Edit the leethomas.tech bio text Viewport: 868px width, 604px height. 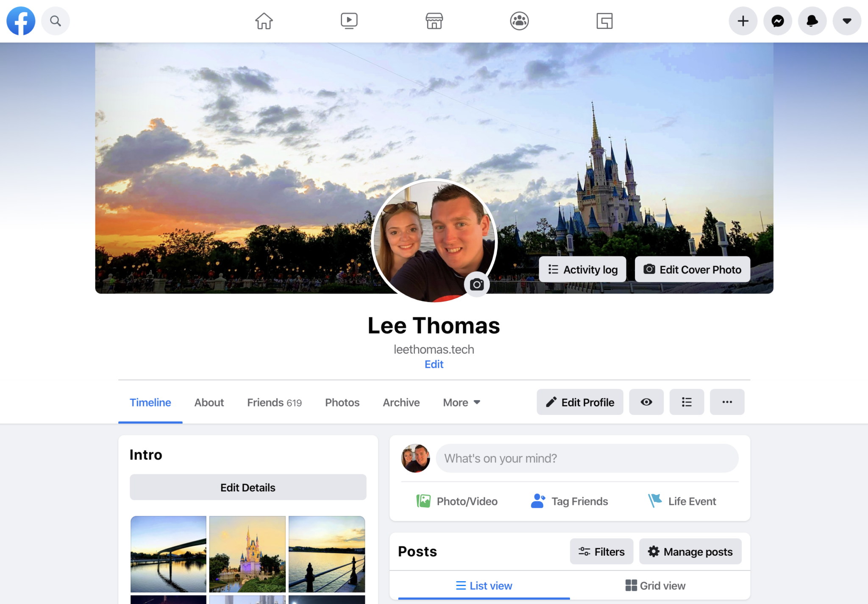[x=433, y=364]
